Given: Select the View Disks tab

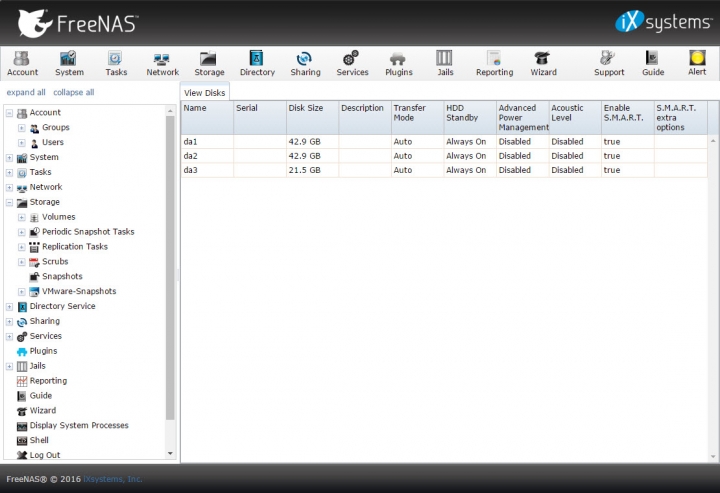Looking at the screenshot, I should tap(204, 93).
